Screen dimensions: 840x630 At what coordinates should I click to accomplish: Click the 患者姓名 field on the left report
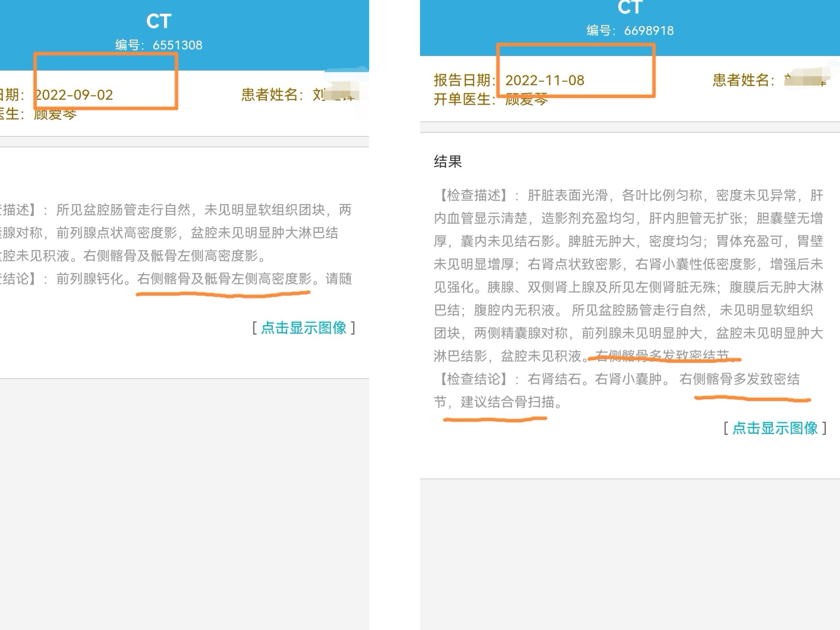pos(270,95)
